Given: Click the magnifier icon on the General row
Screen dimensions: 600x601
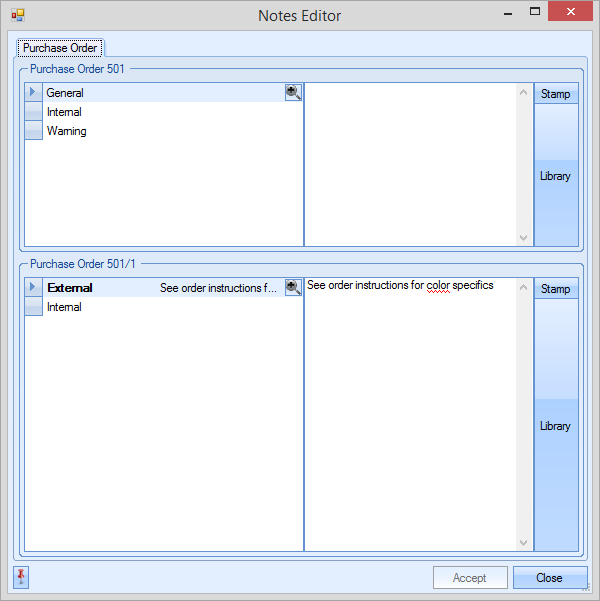Looking at the screenshot, I should (293, 92).
